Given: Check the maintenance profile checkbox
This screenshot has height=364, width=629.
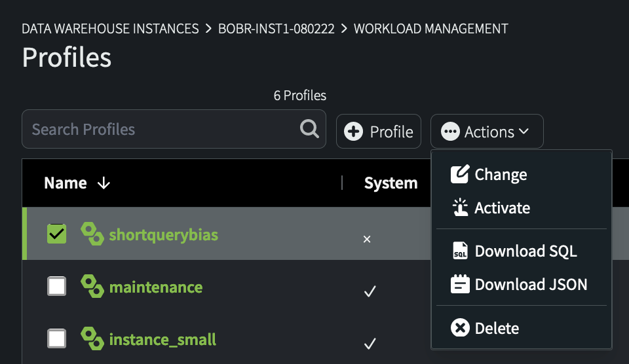Looking at the screenshot, I should tap(57, 286).
